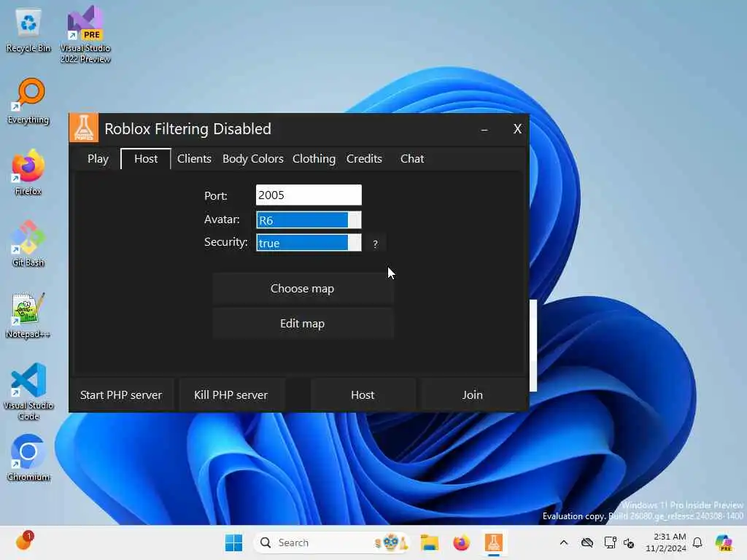Close the Roblox Filtering Disabled window
Screen dimensions: 747x560
pyautogui.click(x=517, y=129)
